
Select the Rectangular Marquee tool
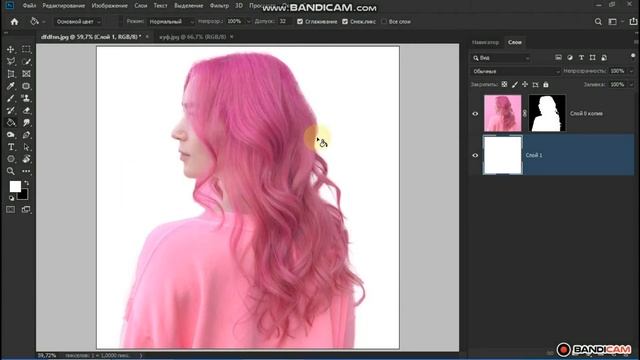[26, 49]
